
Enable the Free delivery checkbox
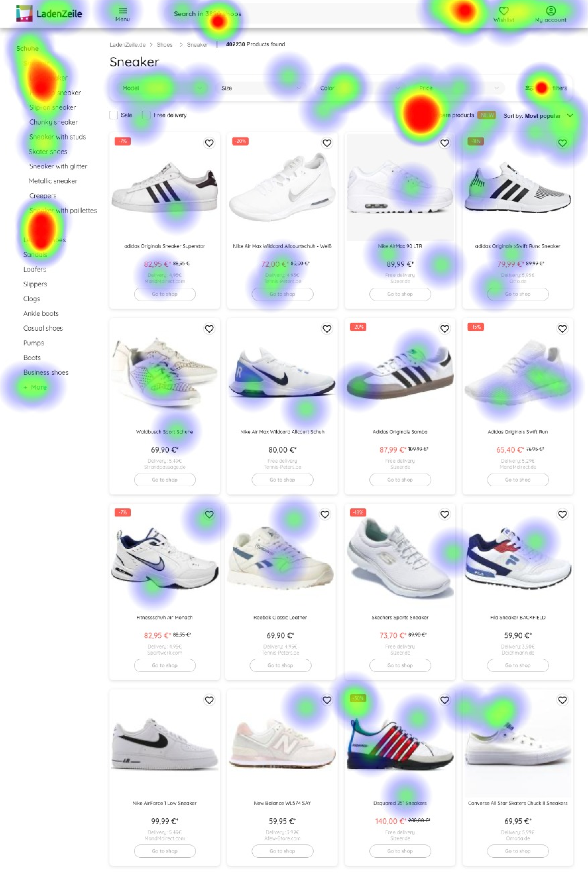click(146, 115)
